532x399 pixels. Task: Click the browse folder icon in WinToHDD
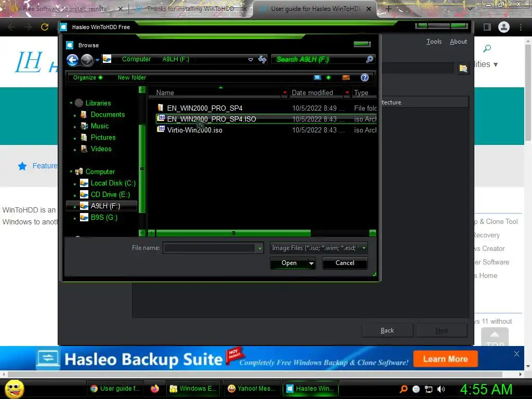tap(463, 69)
